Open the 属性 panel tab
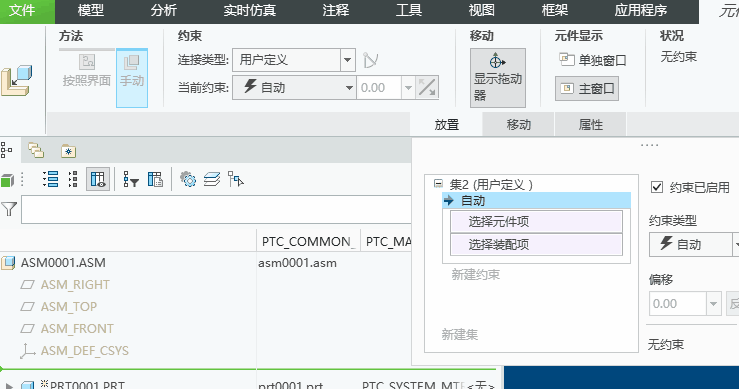 point(591,124)
